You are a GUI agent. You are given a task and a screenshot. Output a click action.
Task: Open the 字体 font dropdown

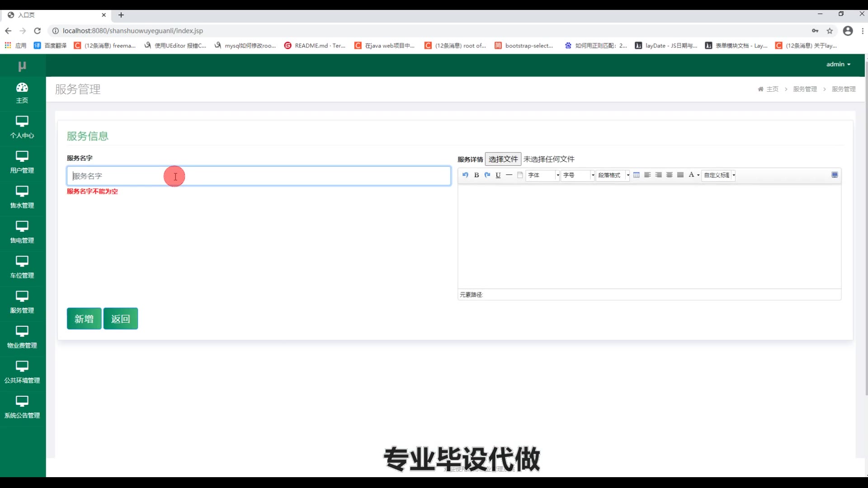543,175
